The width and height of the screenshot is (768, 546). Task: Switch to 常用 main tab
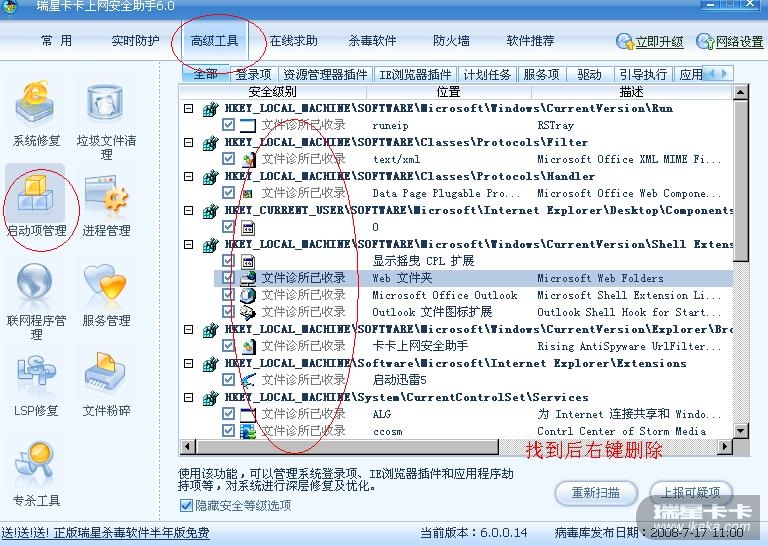[x=57, y=41]
